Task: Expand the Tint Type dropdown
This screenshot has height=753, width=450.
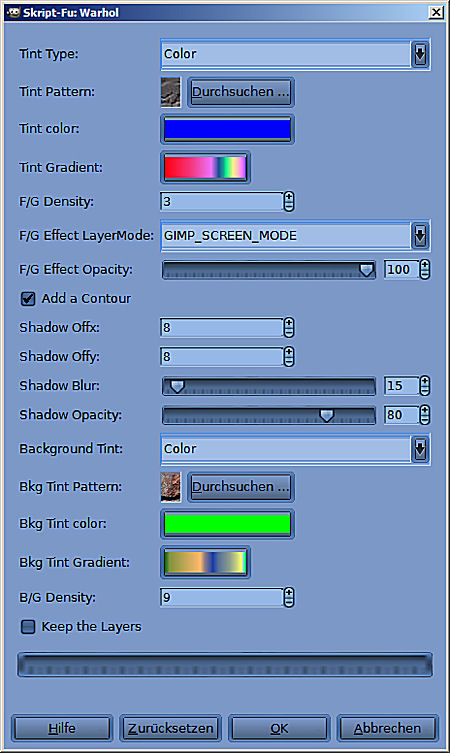Action: tap(295, 54)
